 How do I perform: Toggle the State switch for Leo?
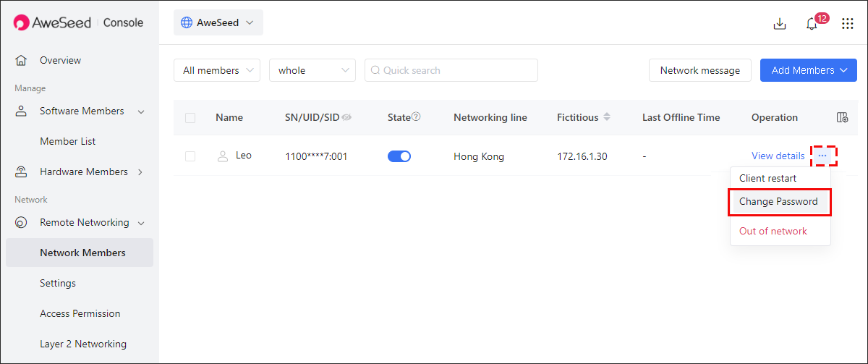(x=399, y=156)
